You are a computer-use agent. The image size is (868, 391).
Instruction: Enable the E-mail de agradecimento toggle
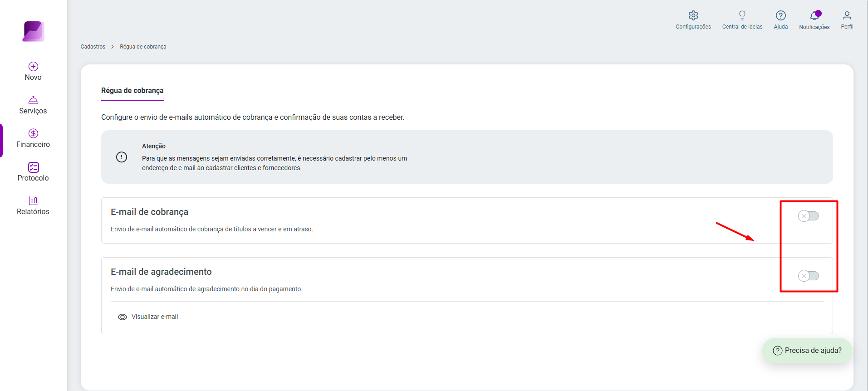808,276
